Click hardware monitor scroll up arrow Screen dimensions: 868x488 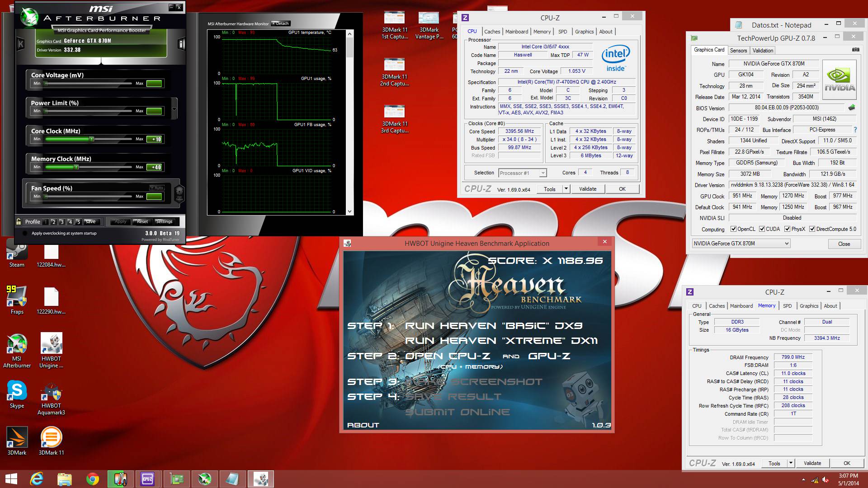coord(349,33)
